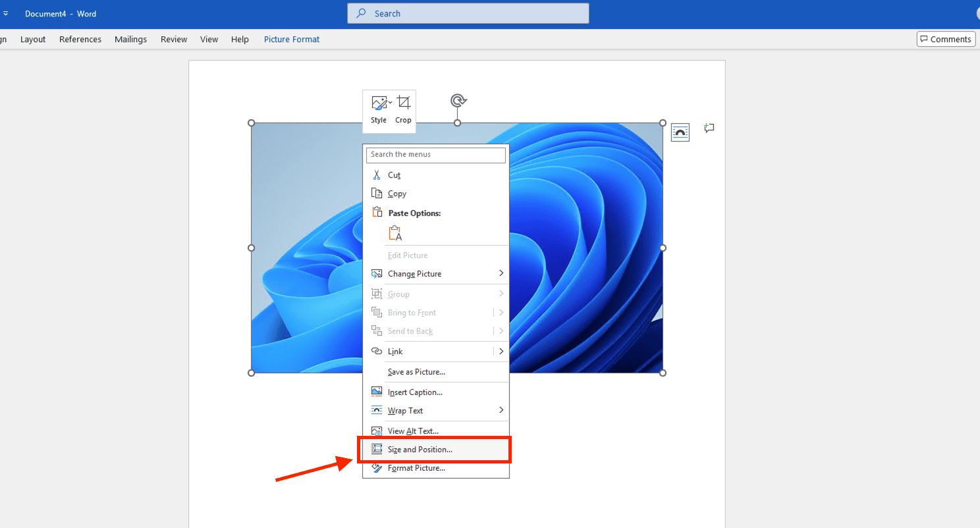This screenshot has height=528, width=980.
Task: Click the Search the menus field
Action: pos(436,155)
